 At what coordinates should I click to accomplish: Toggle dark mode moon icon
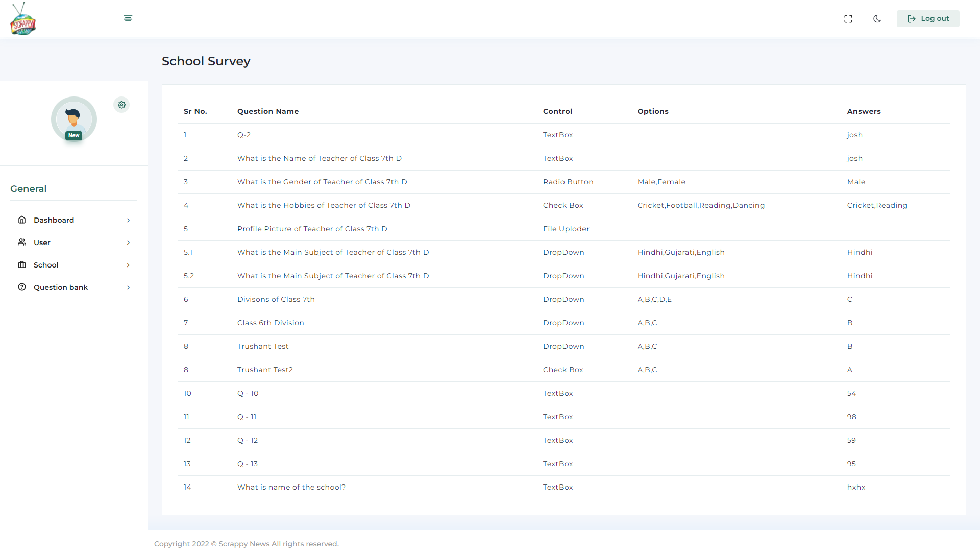pos(877,19)
